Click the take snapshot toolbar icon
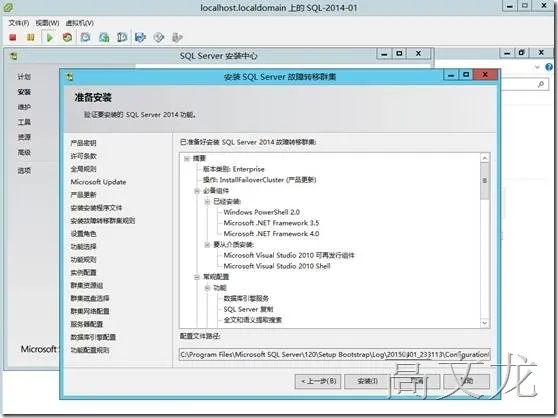 click(x=85, y=37)
